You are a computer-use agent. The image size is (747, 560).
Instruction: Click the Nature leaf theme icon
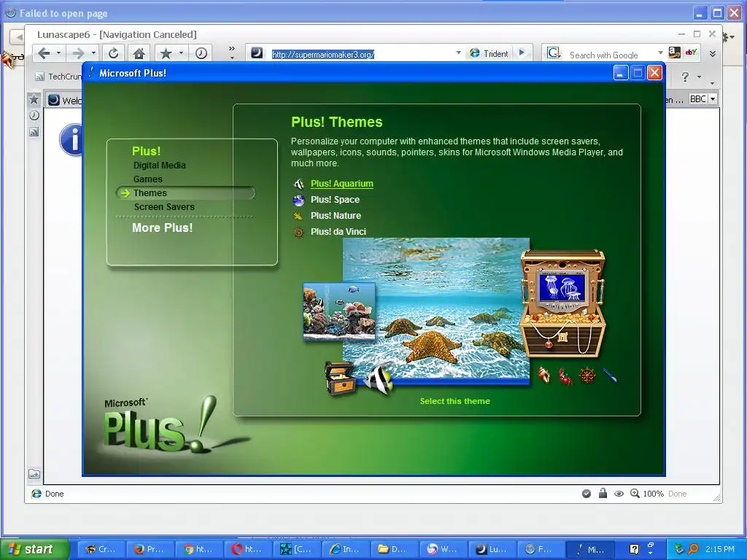point(298,216)
